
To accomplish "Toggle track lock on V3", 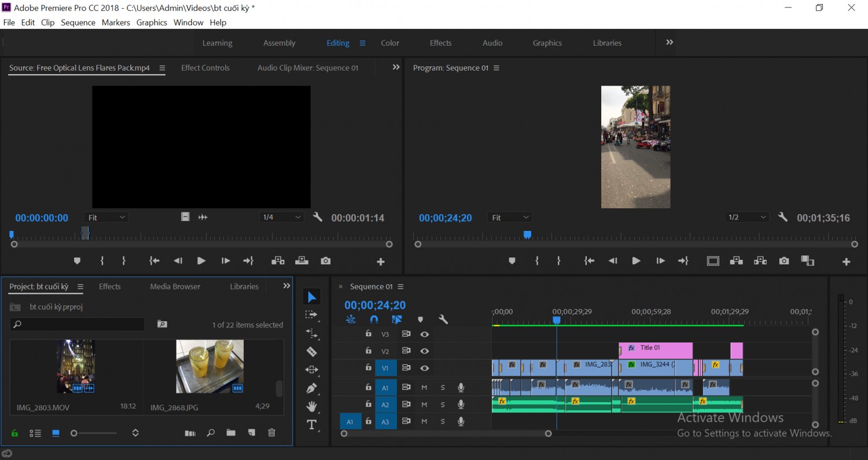I will (x=368, y=334).
